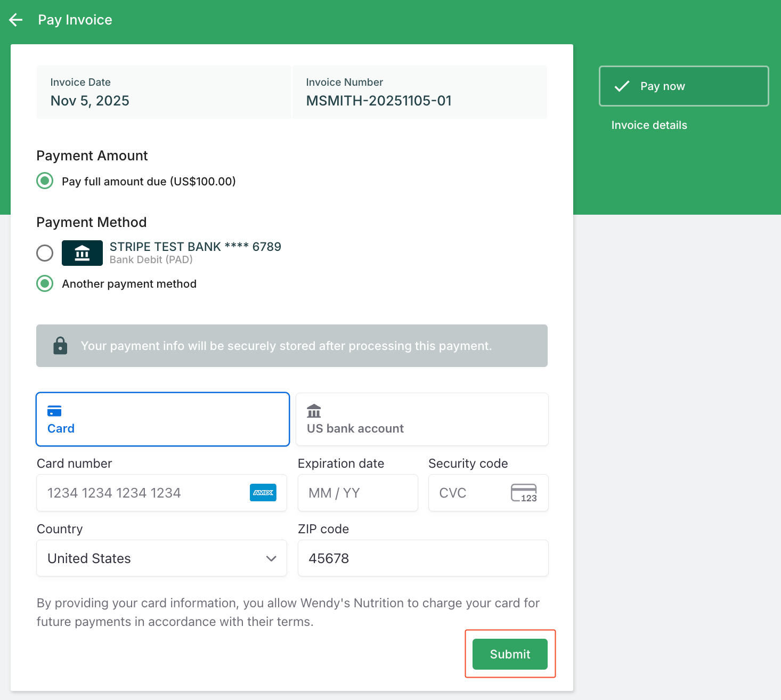The width and height of the screenshot is (781, 700).
Task: Click the lock icon in security notice
Action: tap(60, 346)
